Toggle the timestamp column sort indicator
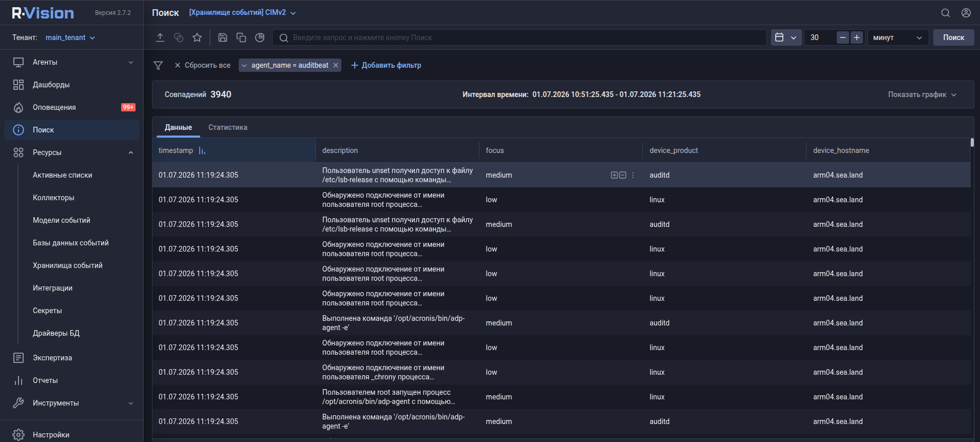Screen dimensions: 980x442 [202, 150]
